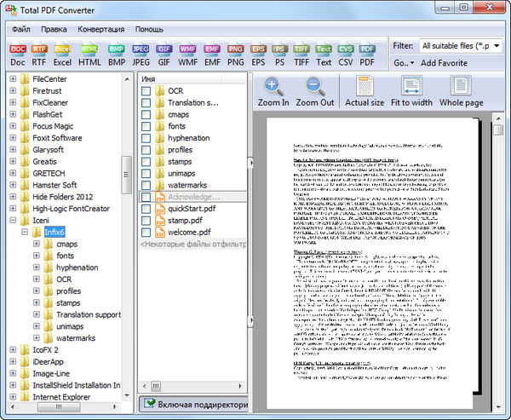Screen dimensions: 511x420
Task: Tick the welcome.pdf checkbox
Action: tap(146, 231)
